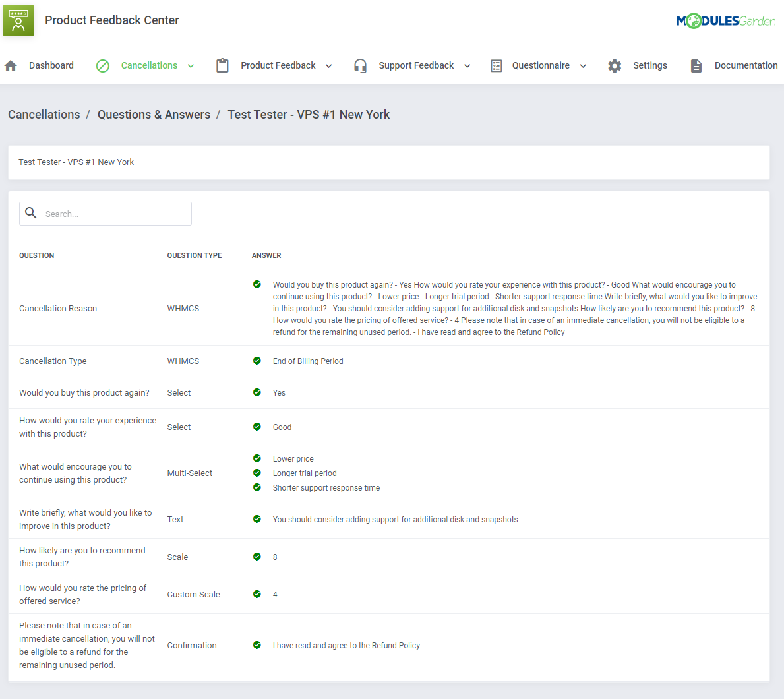
Task: Click the 'Scale' question type cell
Action: (177, 557)
